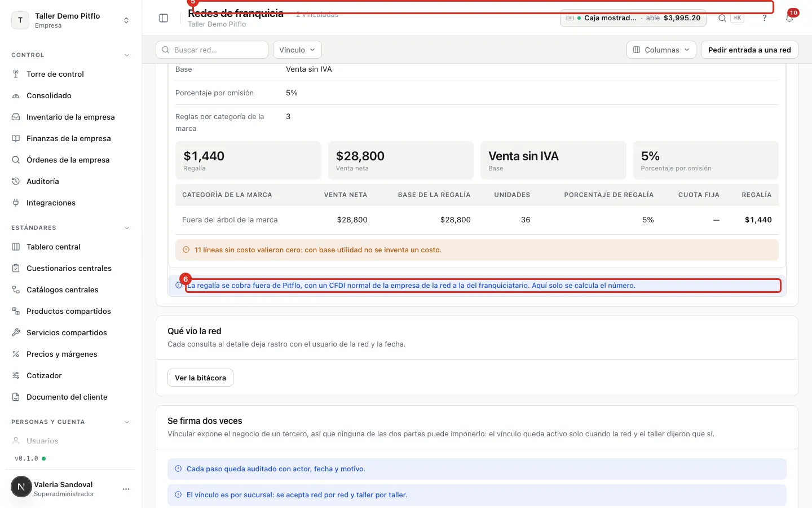Open Inventario de la empresa
The height and width of the screenshot is (508, 812).
(70, 117)
